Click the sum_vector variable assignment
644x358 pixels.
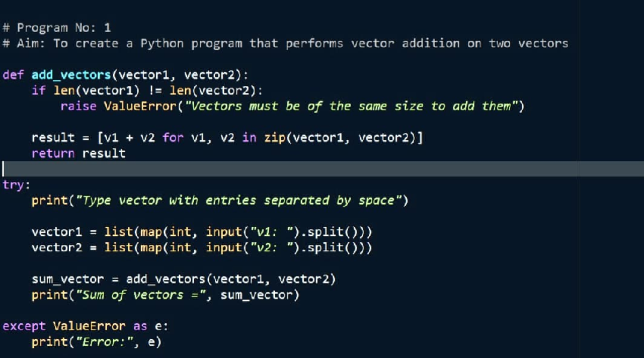pyautogui.click(x=184, y=279)
